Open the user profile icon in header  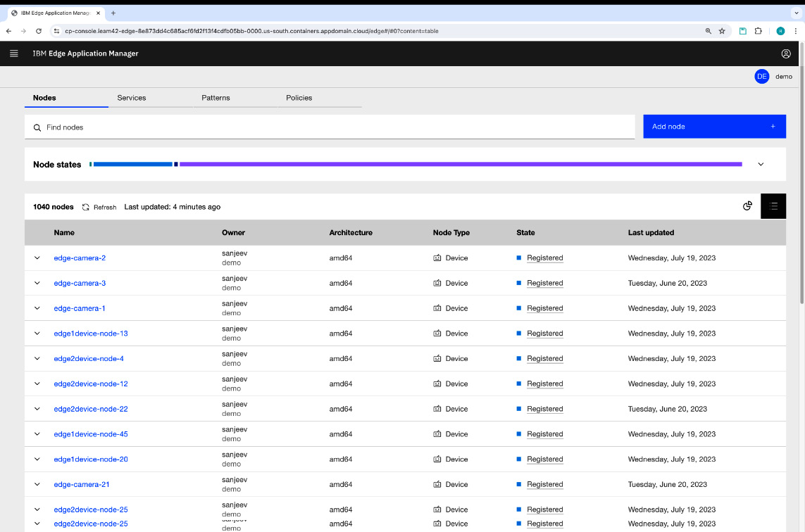[x=785, y=53]
